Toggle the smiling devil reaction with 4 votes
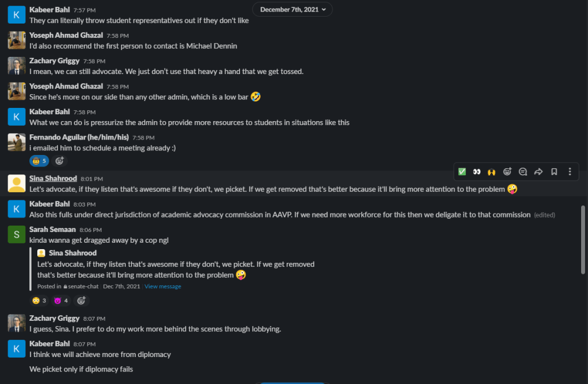 tap(60, 300)
